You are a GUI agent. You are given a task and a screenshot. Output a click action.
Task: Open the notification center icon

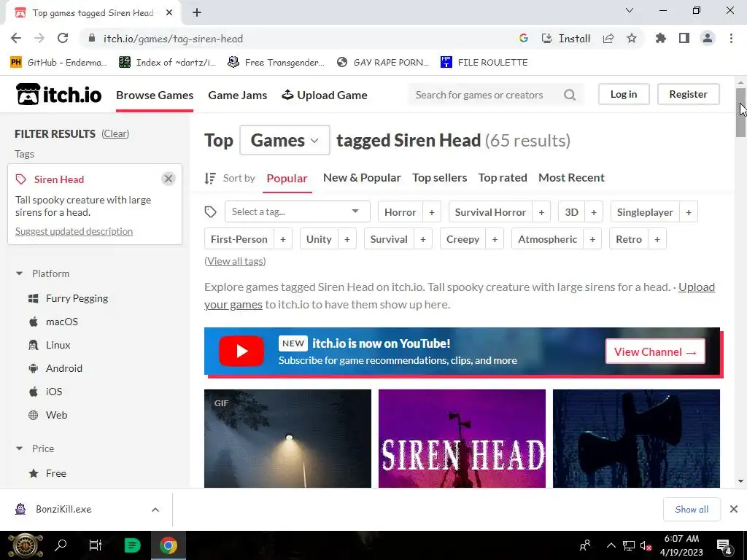pyautogui.click(x=724, y=545)
